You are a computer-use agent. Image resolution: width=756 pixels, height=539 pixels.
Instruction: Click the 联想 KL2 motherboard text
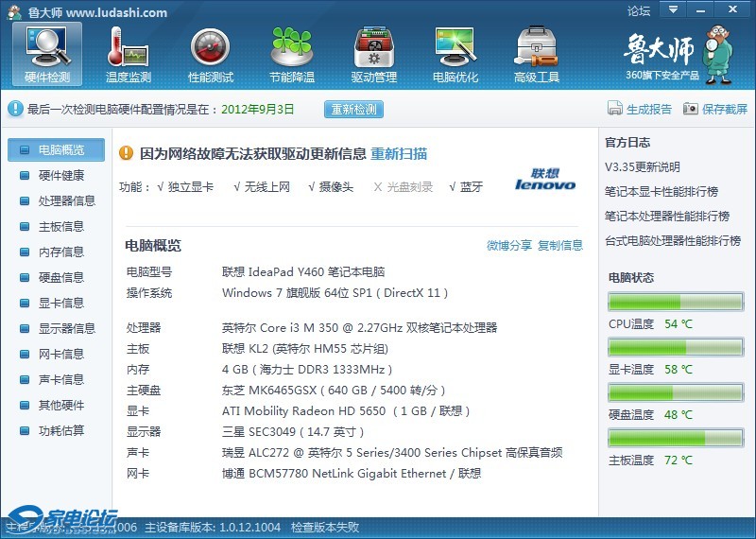(x=305, y=349)
